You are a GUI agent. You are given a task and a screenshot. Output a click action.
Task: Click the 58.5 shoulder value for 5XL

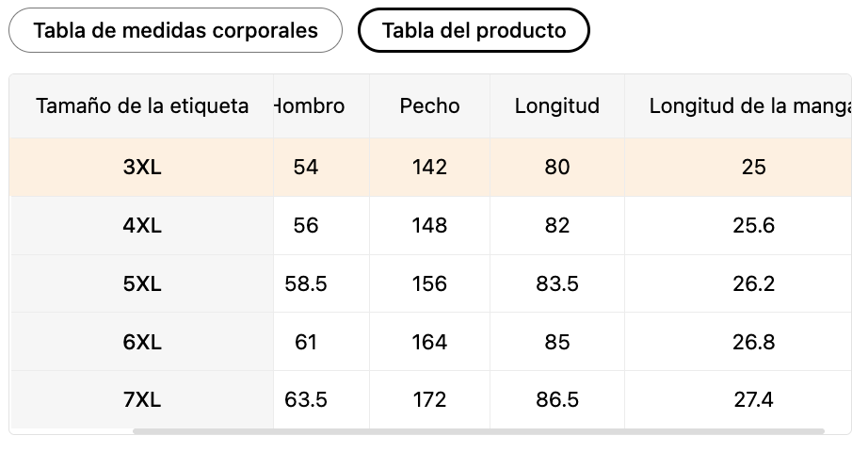(306, 284)
